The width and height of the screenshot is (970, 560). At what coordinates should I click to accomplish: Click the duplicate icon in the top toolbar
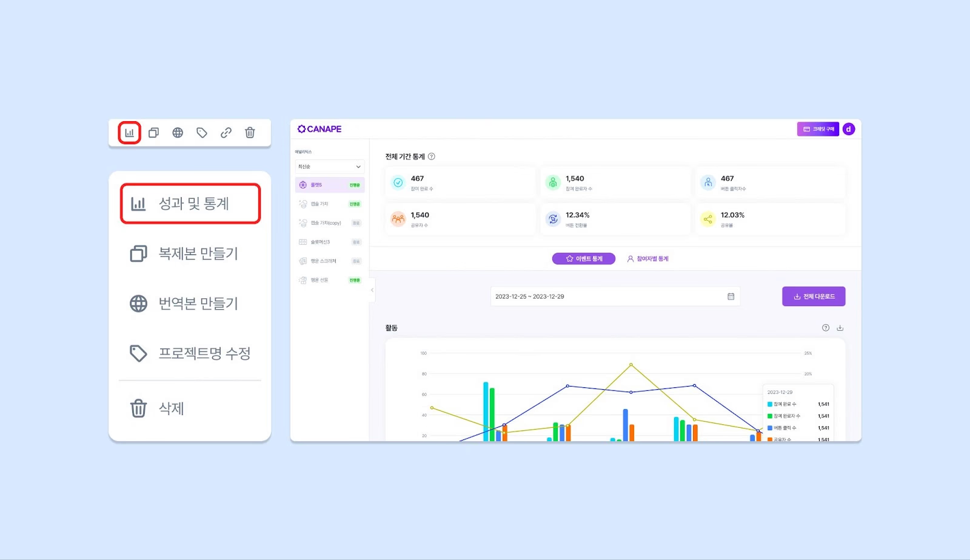click(x=153, y=133)
